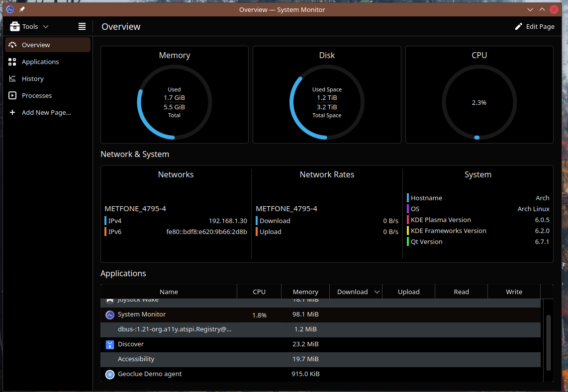Select the System Monitor application row

click(321, 314)
